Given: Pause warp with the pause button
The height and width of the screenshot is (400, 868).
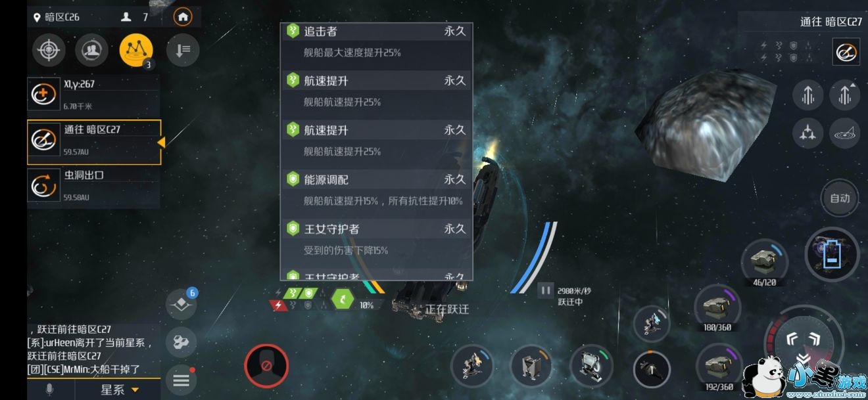Looking at the screenshot, I should pyautogui.click(x=545, y=290).
